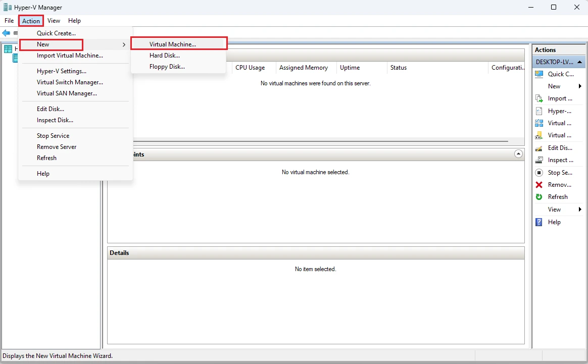This screenshot has width=588, height=364.
Task: Click the chevron beside New in Action menu
Action: pyautogui.click(x=124, y=44)
